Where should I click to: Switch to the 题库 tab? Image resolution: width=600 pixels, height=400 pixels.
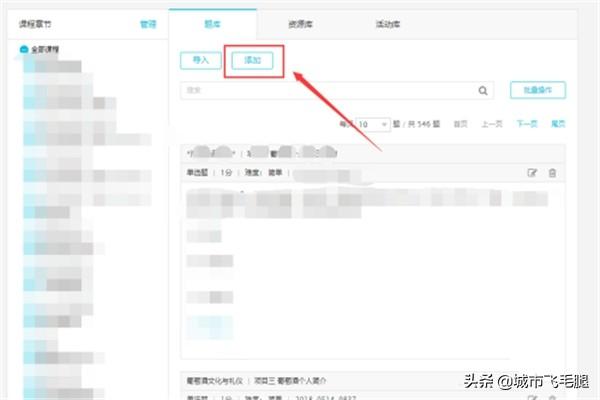point(212,24)
